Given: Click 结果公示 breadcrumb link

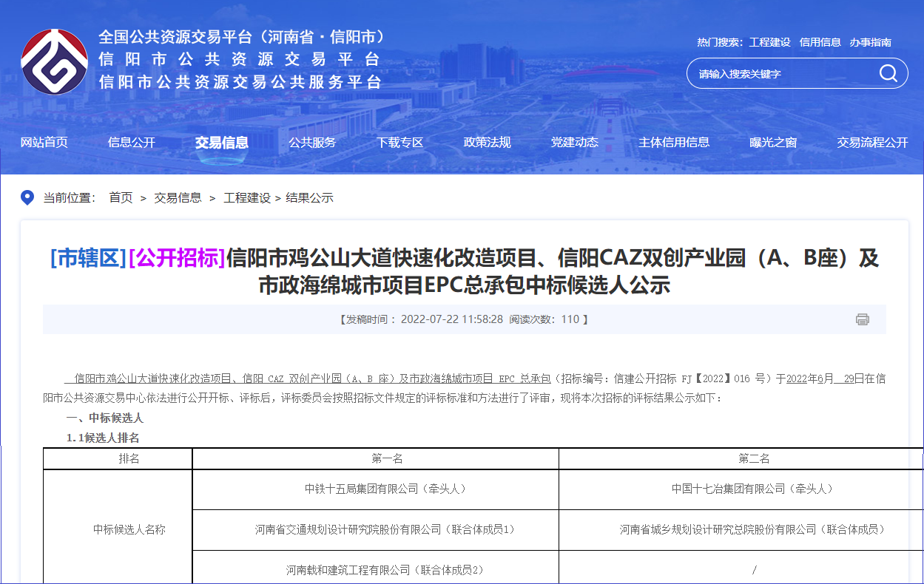Looking at the screenshot, I should click(x=309, y=197).
